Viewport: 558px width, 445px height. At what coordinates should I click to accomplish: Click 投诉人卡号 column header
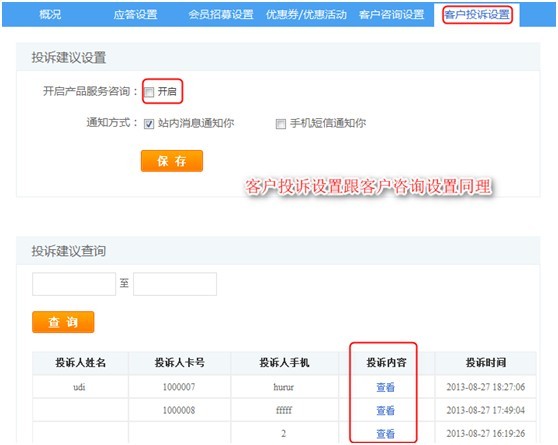tap(179, 363)
